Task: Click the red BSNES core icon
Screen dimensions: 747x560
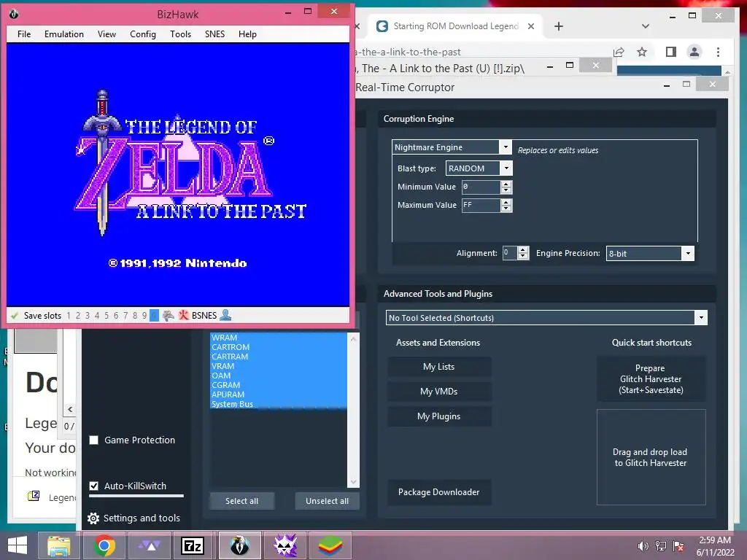Action: coord(183,315)
